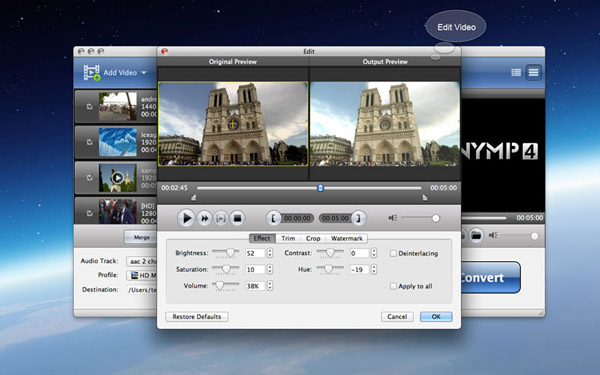Set trim end with right bracket icon
The image size is (600, 375).
click(x=359, y=218)
